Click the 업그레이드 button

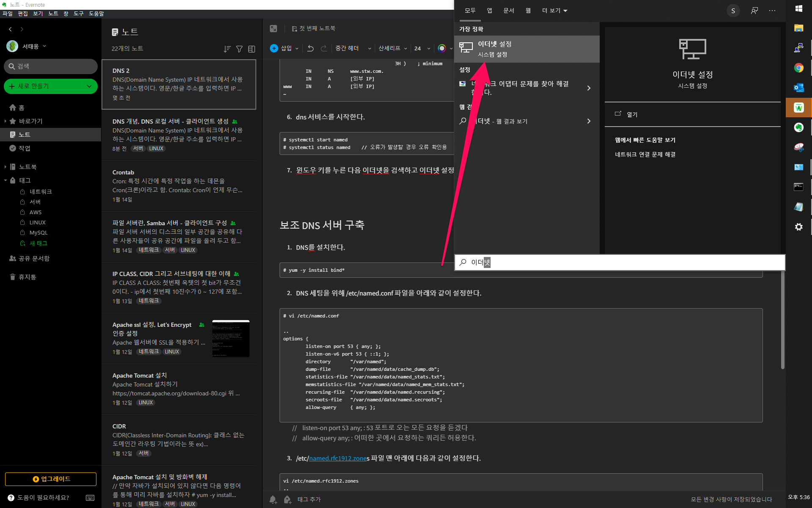tap(51, 479)
